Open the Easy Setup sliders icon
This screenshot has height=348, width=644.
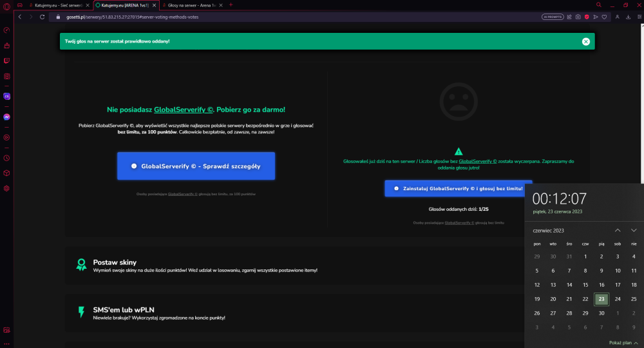coord(639,17)
